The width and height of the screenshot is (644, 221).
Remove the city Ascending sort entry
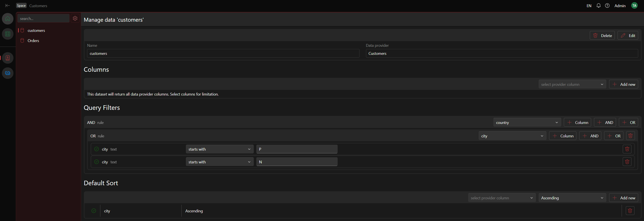point(630,211)
